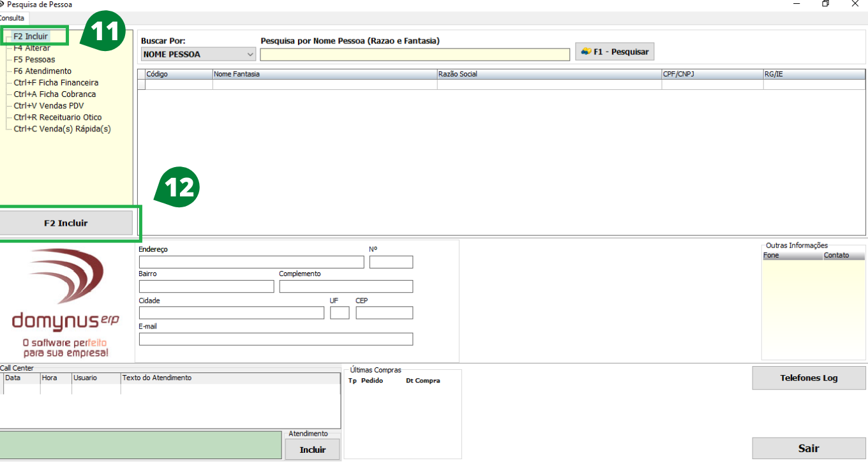
Task: Click the Dt Compra header
Action: click(423, 381)
